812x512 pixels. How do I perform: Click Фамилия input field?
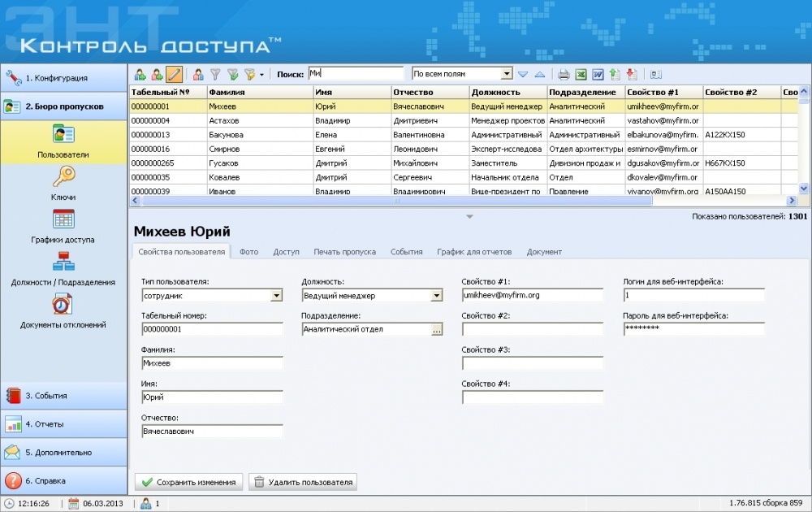[212, 363]
